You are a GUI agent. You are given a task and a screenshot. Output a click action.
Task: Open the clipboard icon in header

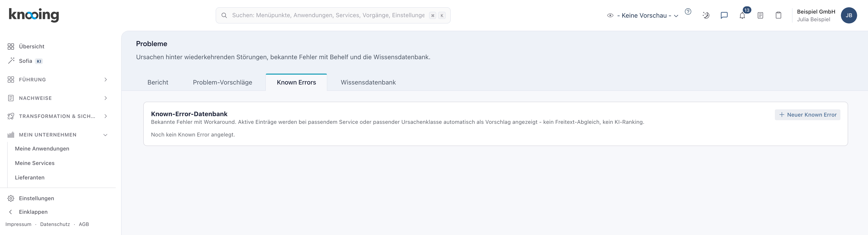tap(778, 16)
